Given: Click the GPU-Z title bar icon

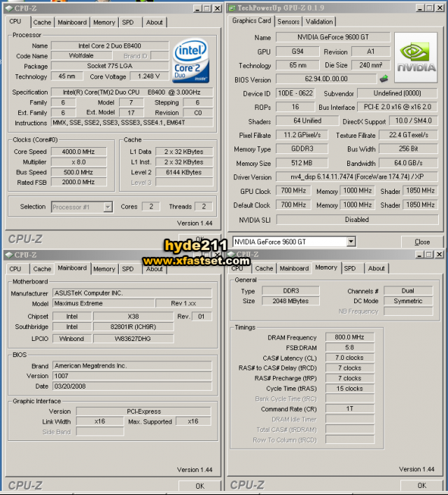Looking at the screenshot, I should (232, 8).
